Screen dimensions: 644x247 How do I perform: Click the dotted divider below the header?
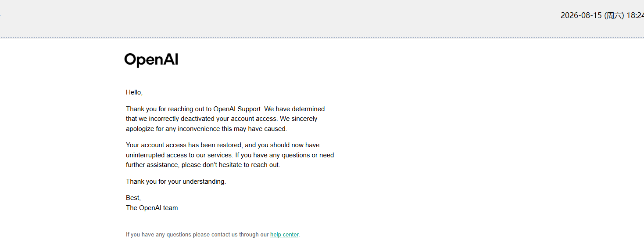click(322, 37)
